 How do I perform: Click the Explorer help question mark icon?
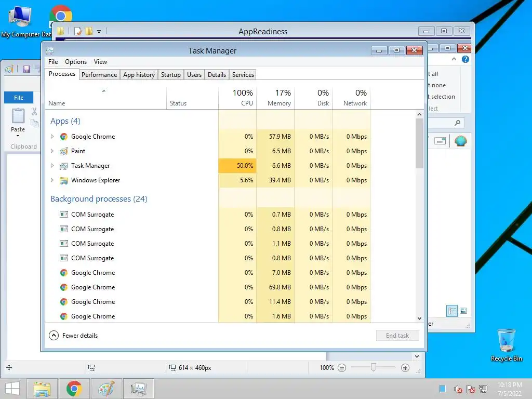465,59
